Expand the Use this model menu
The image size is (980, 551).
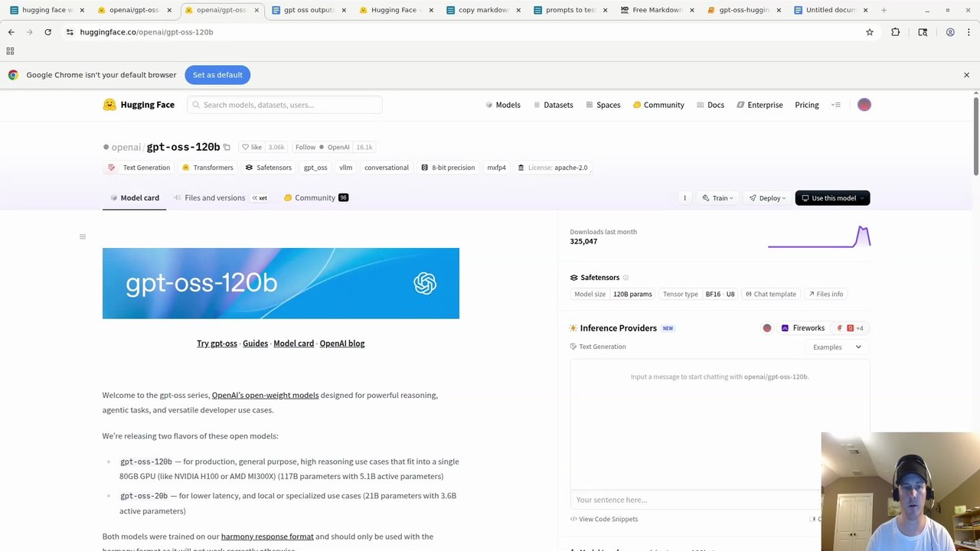tap(833, 198)
